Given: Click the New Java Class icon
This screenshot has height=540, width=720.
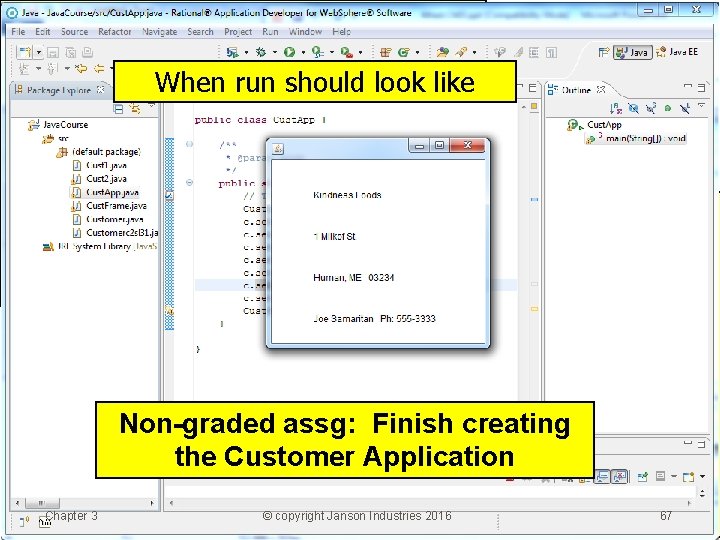Looking at the screenshot, I should click(404, 52).
